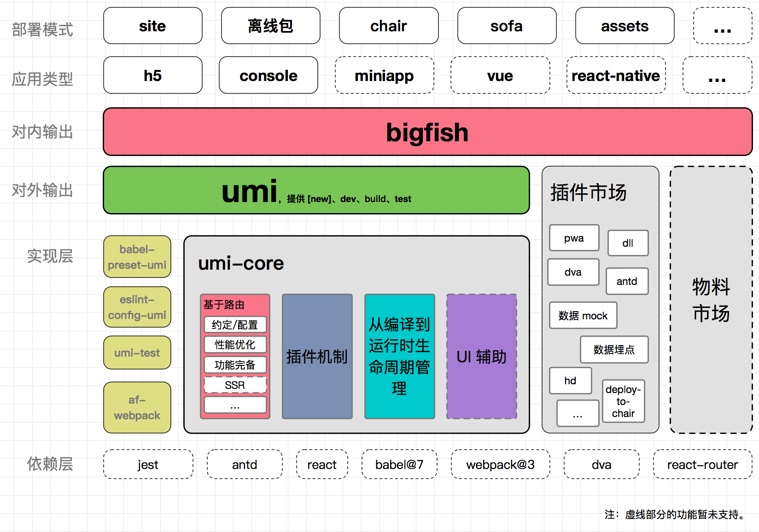Click the 依赖层 row label

(50, 464)
